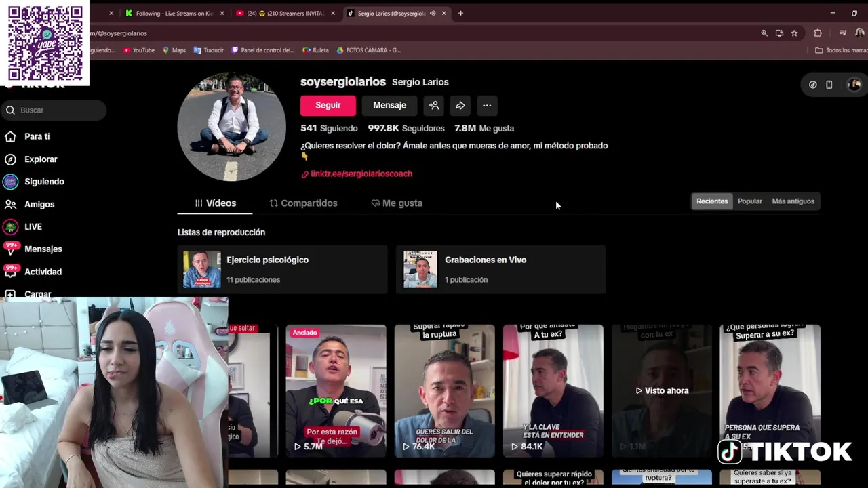Click the browser zoom magnifier icon
Viewport: 868px width, 488px height.
tap(764, 33)
